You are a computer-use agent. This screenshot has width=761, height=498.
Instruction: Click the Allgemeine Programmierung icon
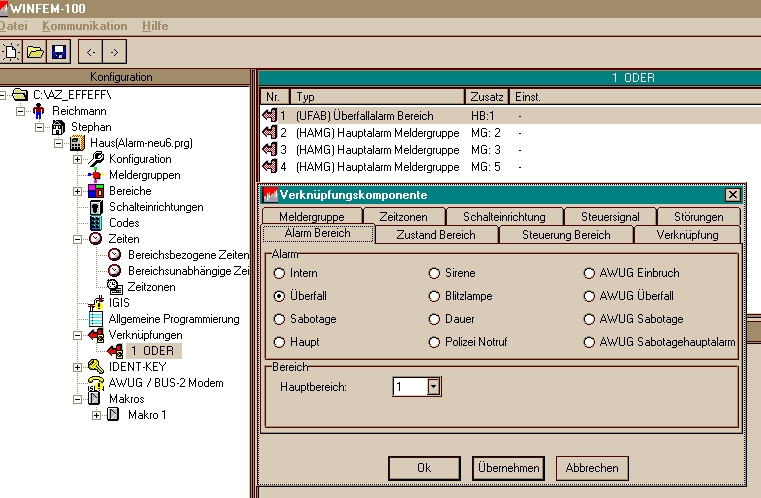click(96, 319)
